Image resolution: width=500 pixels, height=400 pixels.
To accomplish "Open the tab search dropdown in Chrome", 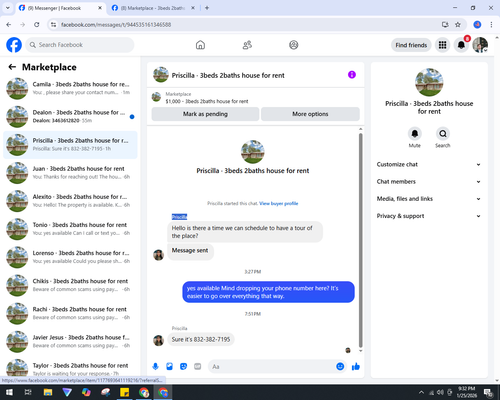I will click(8, 8).
